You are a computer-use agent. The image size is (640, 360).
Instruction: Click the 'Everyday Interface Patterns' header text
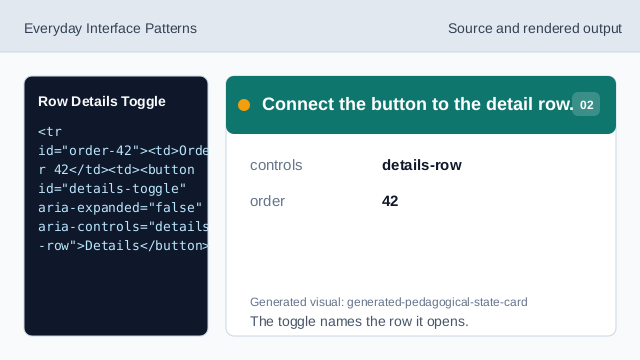[110, 29]
